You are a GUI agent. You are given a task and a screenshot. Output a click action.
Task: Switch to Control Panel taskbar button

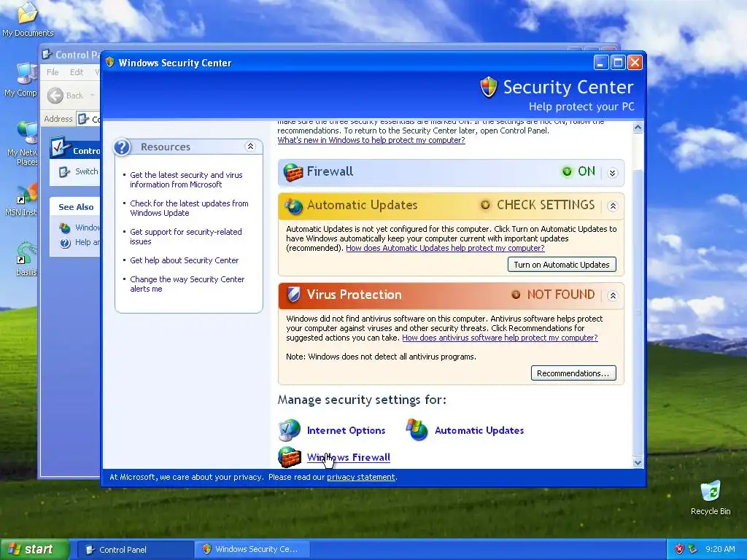(x=135, y=550)
